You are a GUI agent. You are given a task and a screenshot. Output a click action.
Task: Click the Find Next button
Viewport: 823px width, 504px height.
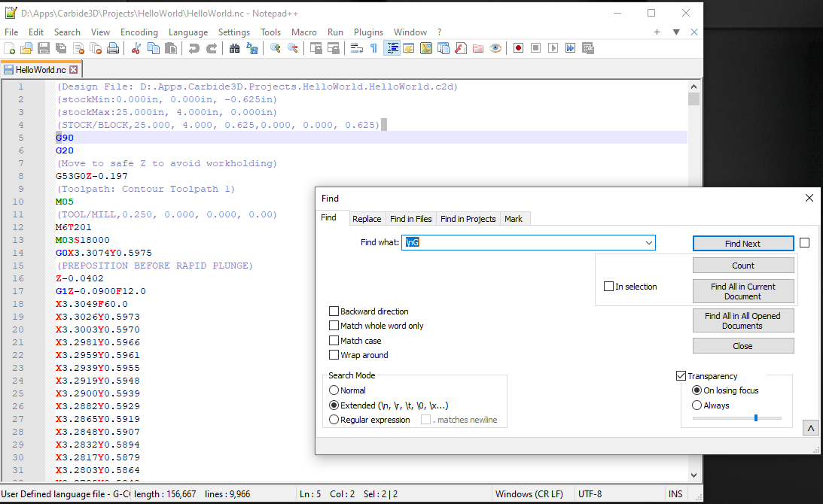pyautogui.click(x=743, y=243)
